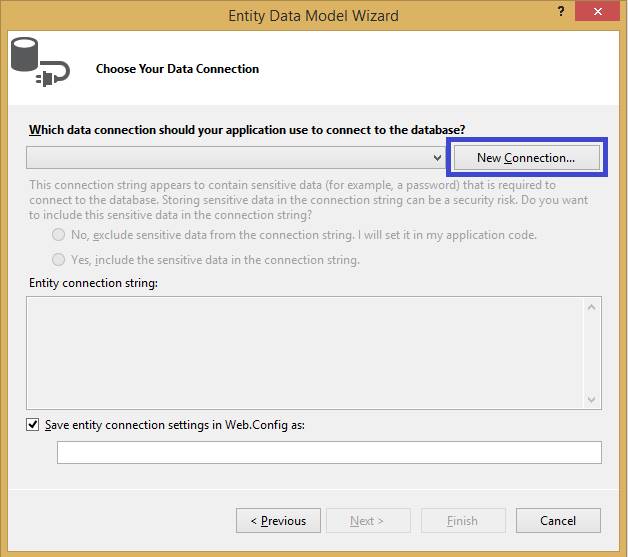The width and height of the screenshot is (628, 557).
Task: Click the Entity Data Model Wizard title bar
Action: 313,15
